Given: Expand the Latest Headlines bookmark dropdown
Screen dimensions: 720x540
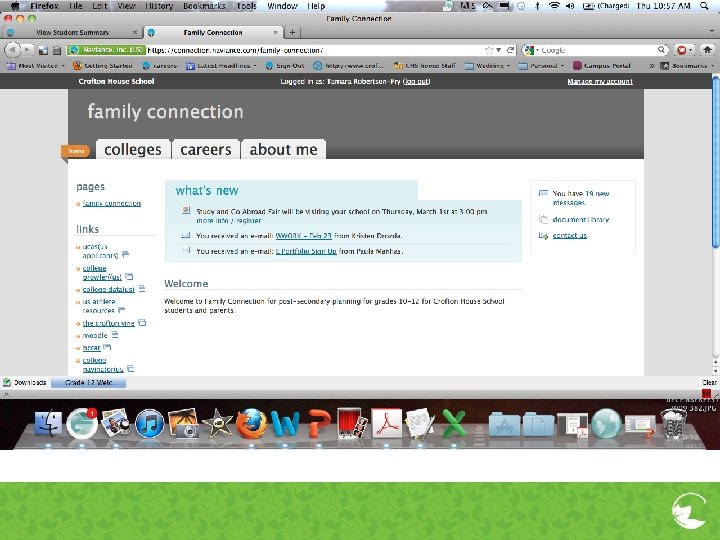Looking at the screenshot, I should (220, 66).
